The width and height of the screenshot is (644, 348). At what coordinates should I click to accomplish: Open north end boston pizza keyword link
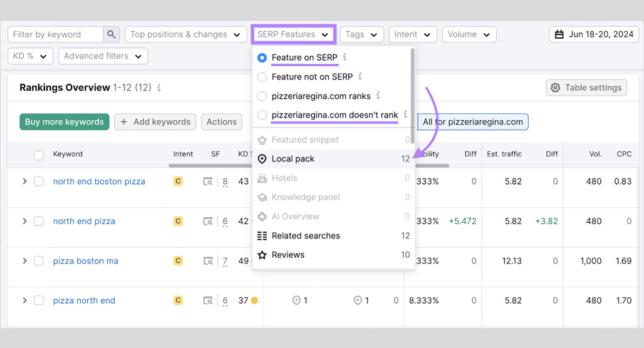tap(99, 182)
